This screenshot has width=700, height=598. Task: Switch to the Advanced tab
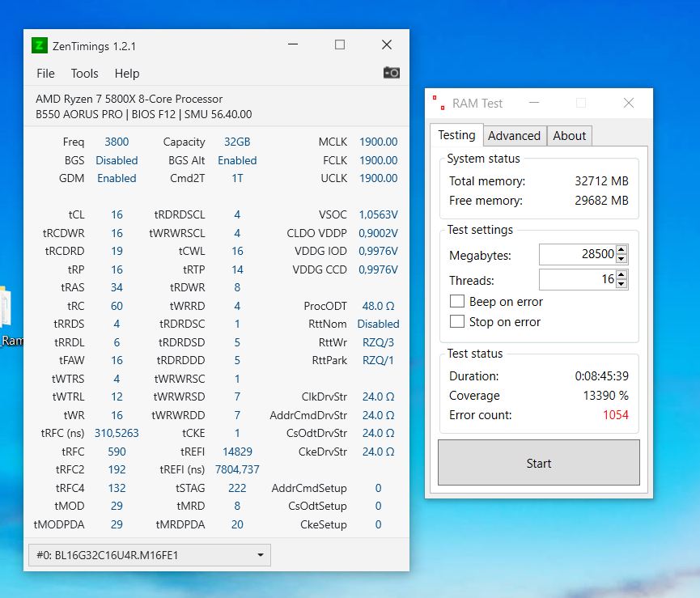515,136
